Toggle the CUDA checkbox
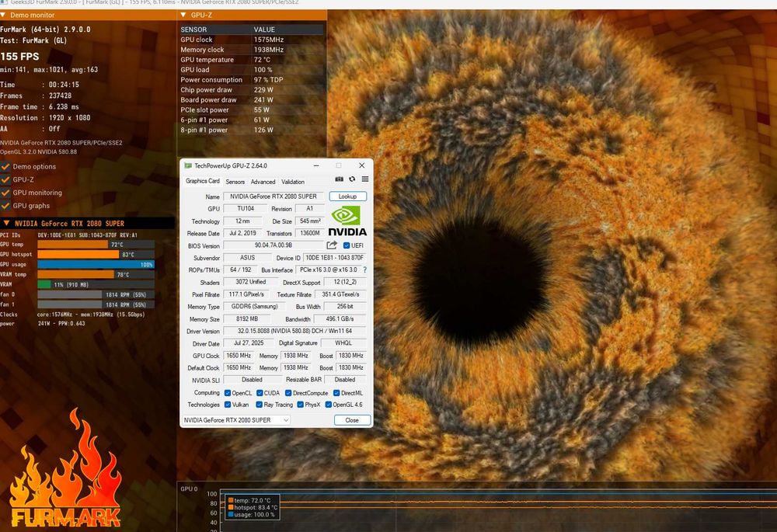 (x=260, y=393)
